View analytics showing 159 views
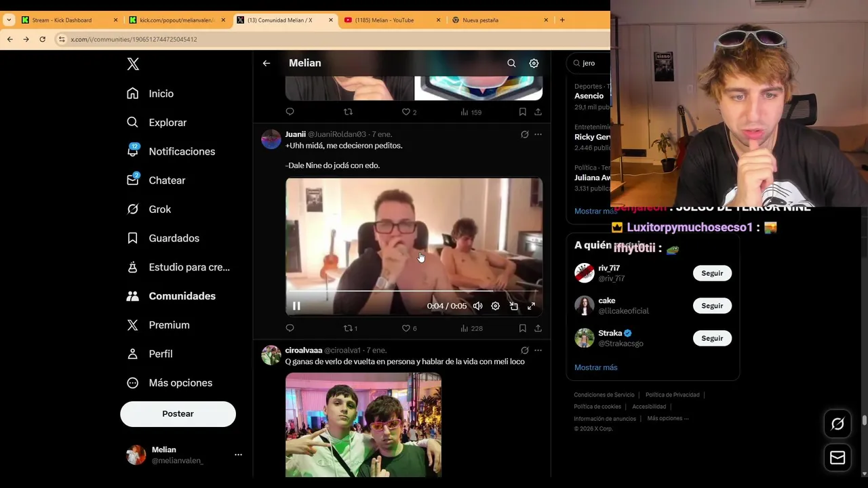This screenshot has width=868, height=488. click(x=471, y=112)
